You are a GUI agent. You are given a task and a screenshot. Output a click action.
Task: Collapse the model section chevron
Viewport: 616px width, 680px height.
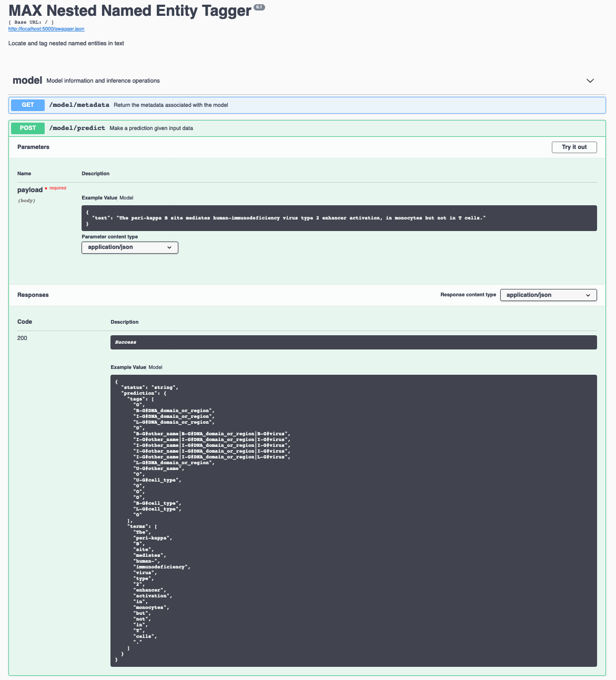(x=590, y=81)
